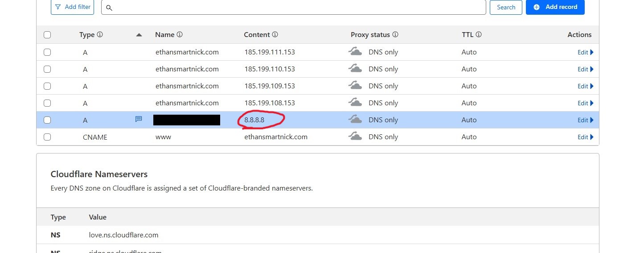Open info icon next to TTL header
644x253 pixels.
pyautogui.click(x=478, y=34)
